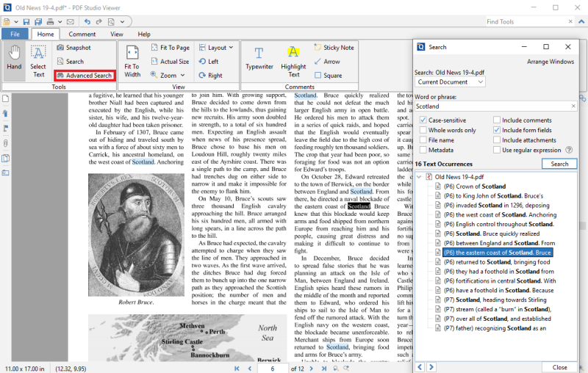The image size is (588, 373).
Task: Open the Layout dropdown
Action: tap(216, 48)
